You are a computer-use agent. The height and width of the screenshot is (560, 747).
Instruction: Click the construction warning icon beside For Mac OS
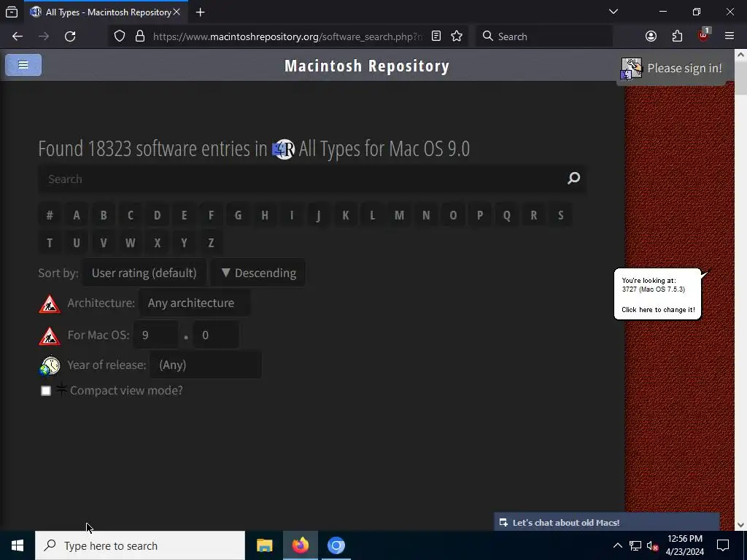click(x=50, y=335)
